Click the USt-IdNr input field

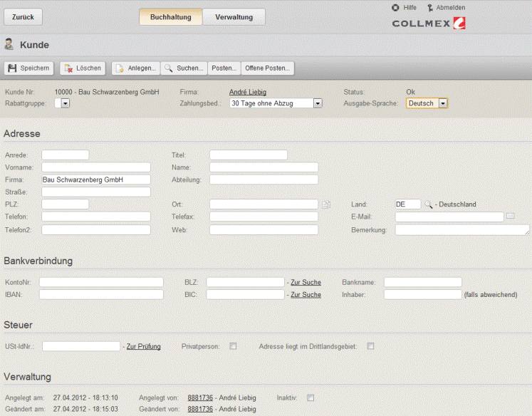81,346
